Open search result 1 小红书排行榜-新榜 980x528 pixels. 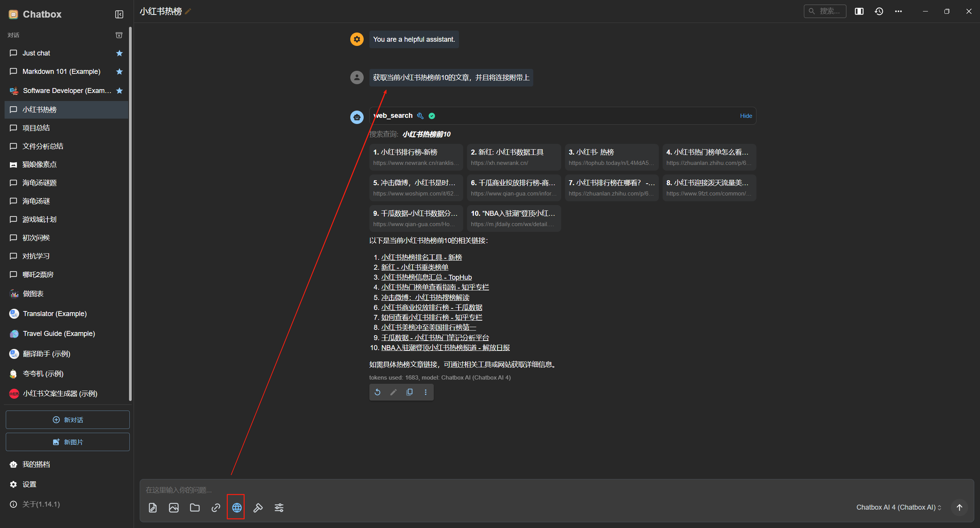coord(416,157)
